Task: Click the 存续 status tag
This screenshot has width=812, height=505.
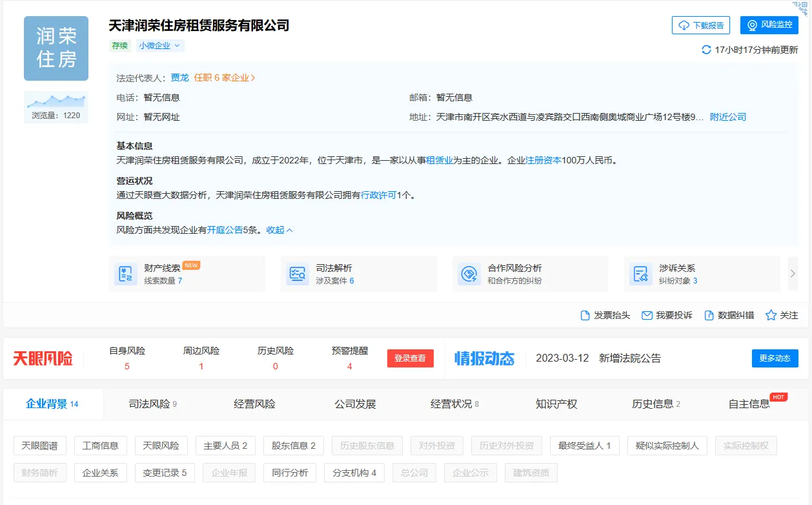Action: coord(120,46)
